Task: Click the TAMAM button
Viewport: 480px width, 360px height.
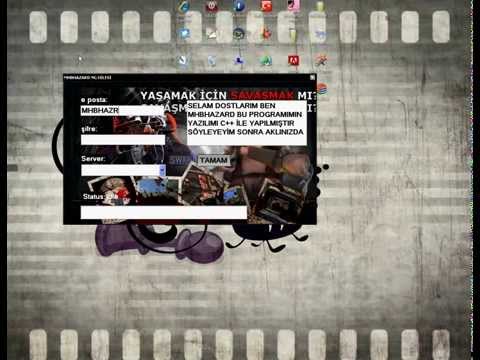Action: coord(214,160)
